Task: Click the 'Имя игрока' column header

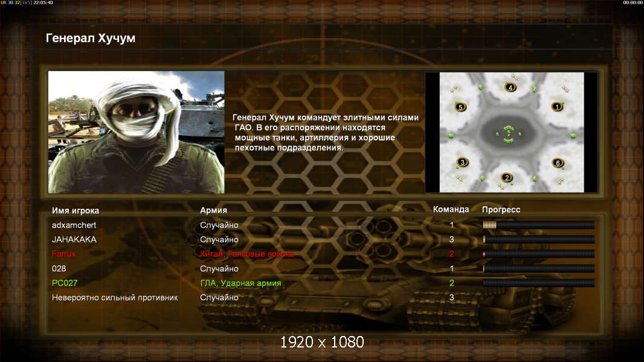Action: click(x=75, y=211)
